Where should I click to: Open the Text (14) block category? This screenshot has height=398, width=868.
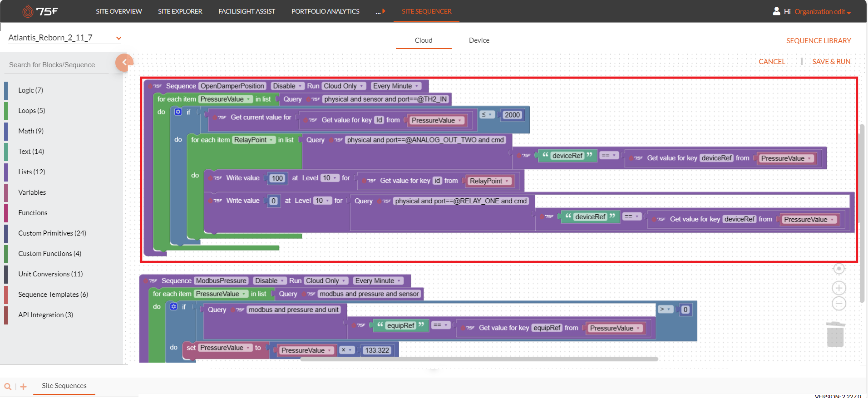[x=31, y=152]
